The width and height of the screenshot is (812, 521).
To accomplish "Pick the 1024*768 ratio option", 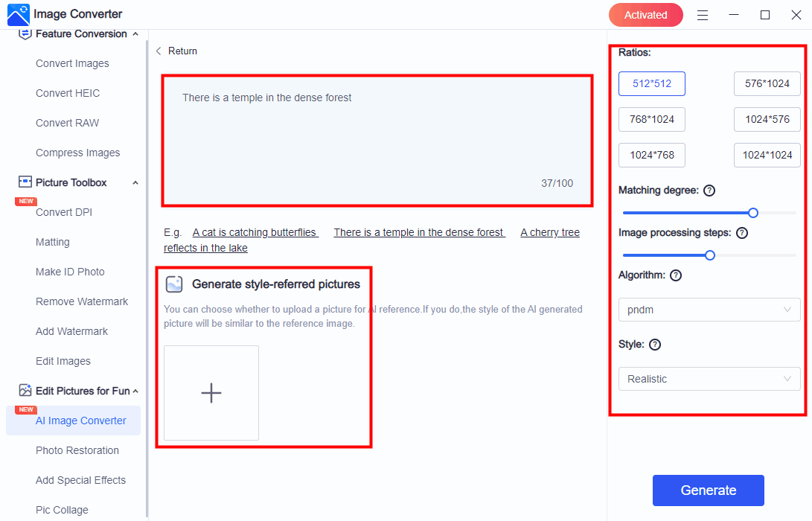I will click(651, 156).
